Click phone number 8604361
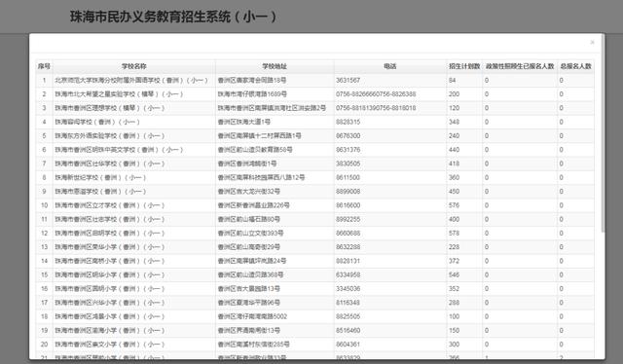The width and height of the screenshot is (623, 364). [348, 345]
